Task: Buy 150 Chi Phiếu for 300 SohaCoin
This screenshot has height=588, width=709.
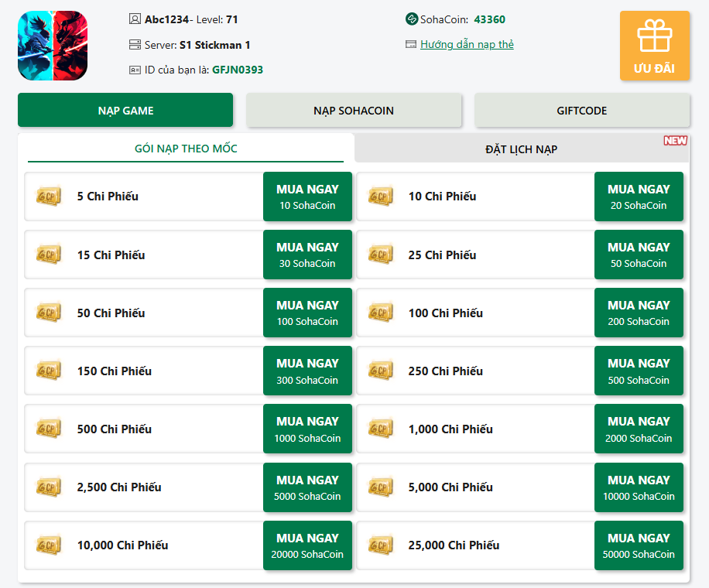Action: point(307,371)
